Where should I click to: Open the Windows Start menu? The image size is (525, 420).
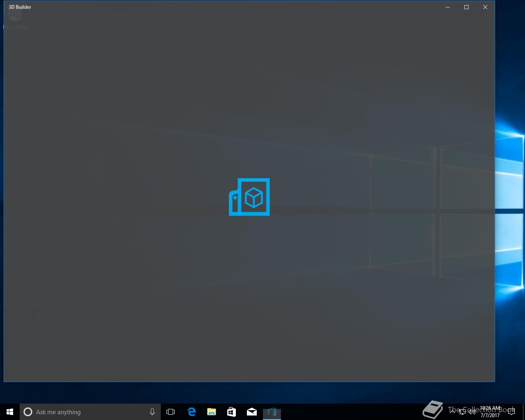point(10,412)
